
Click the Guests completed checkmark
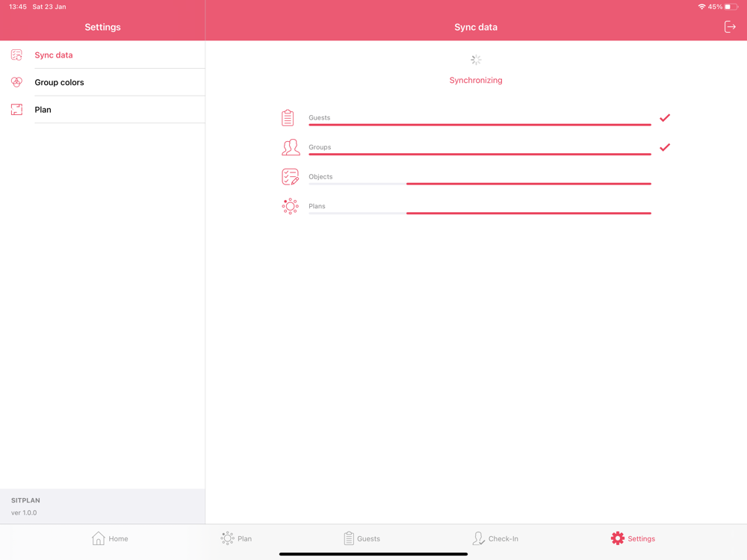click(665, 118)
